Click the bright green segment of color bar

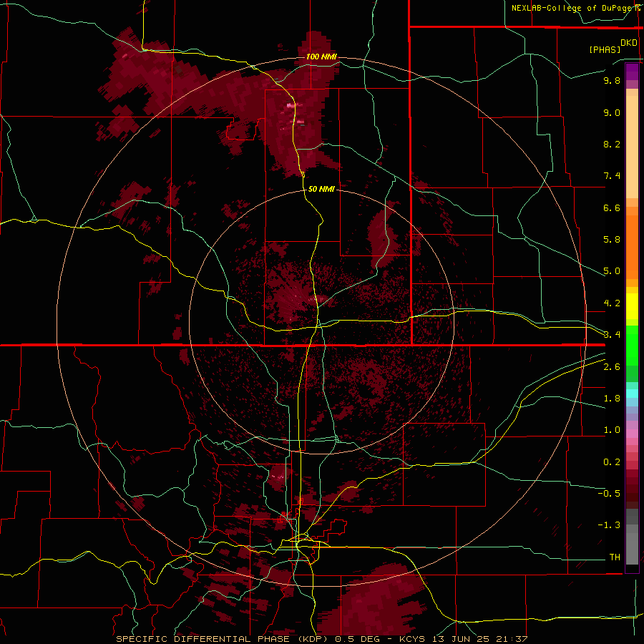coord(632,346)
